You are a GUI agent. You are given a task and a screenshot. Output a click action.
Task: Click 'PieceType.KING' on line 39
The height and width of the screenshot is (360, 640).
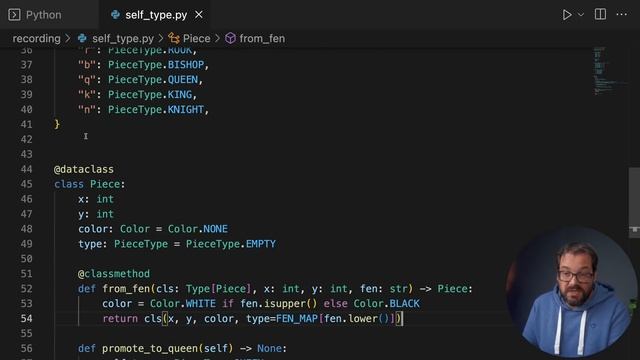150,95
